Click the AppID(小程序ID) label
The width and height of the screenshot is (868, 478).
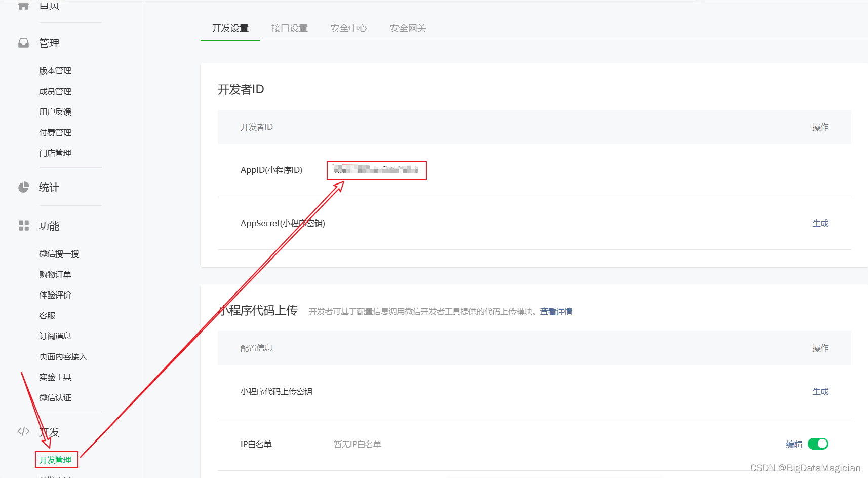[271, 170]
